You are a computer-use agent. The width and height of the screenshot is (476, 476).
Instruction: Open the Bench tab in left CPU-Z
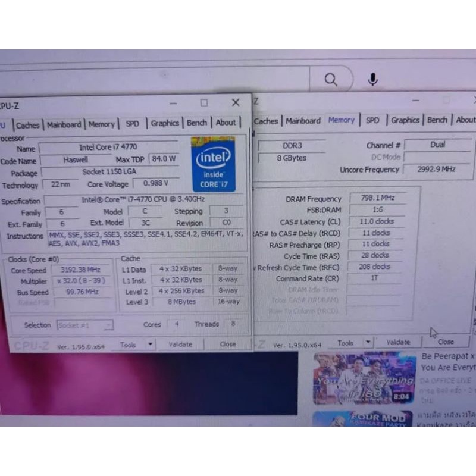coord(197,123)
